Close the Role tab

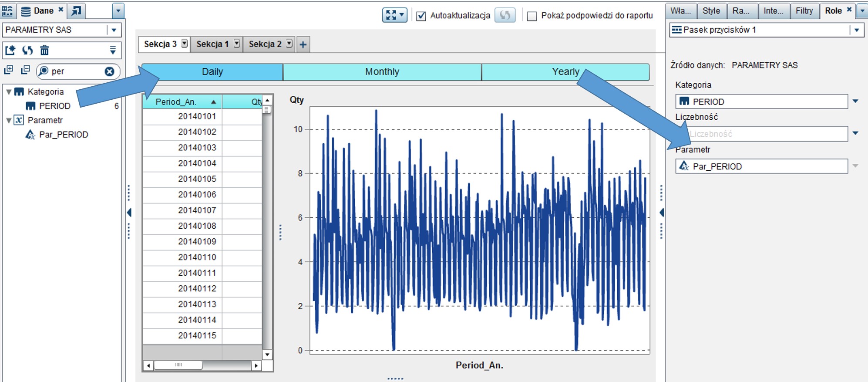[x=849, y=9]
